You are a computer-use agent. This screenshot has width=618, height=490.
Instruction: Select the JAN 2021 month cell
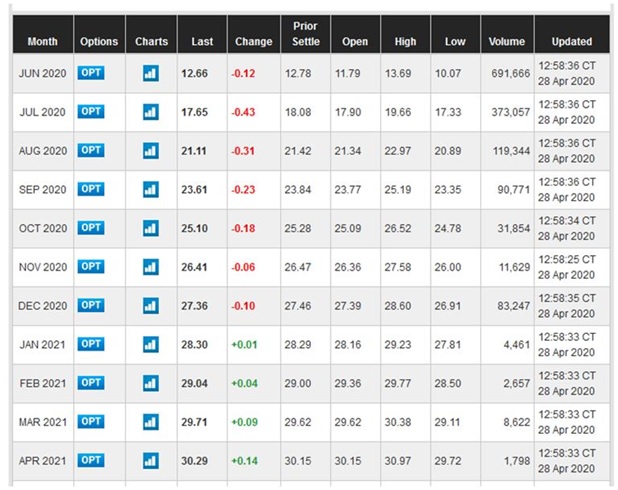tap(43, 345)
